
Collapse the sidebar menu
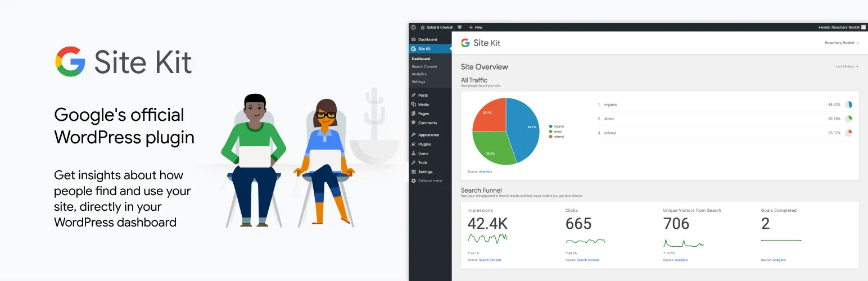(430, 180)
